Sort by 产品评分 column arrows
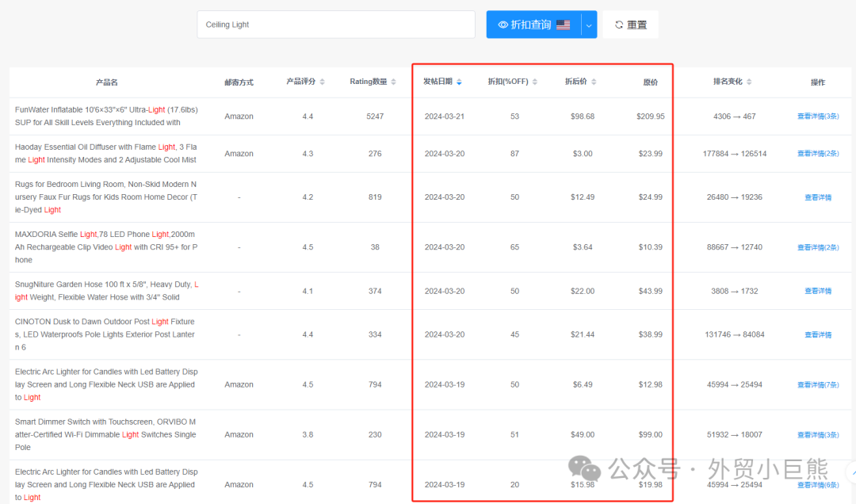 pyautogui.click(x=322, y=82)
